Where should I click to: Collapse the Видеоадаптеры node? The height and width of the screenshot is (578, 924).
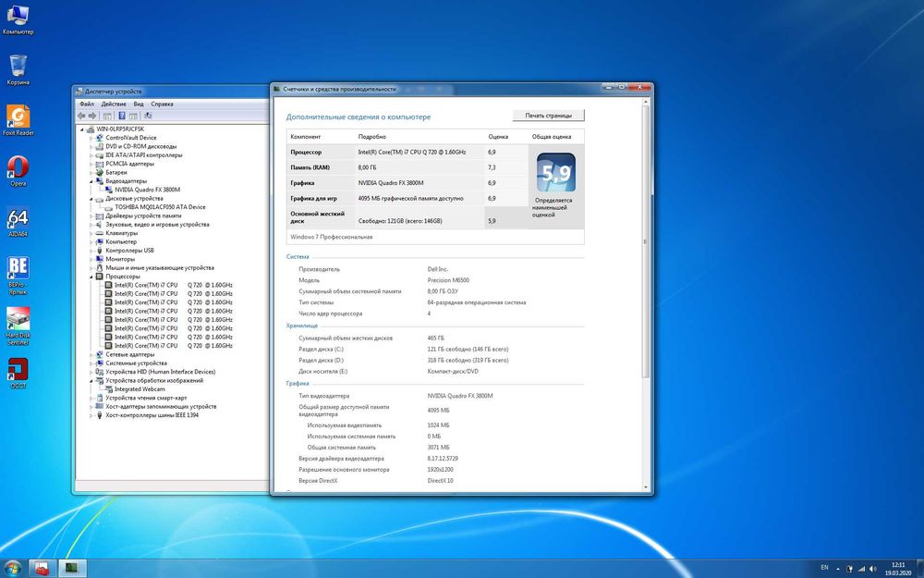pos(91,181)
